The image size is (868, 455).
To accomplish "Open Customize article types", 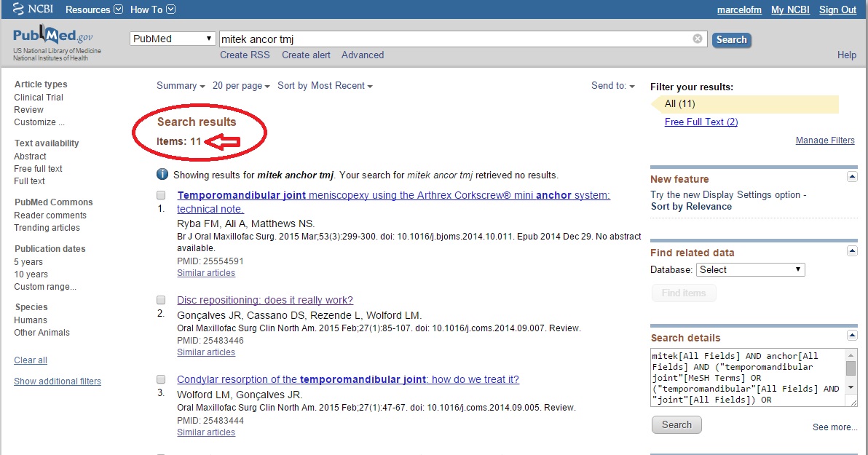I will [39, 122].
